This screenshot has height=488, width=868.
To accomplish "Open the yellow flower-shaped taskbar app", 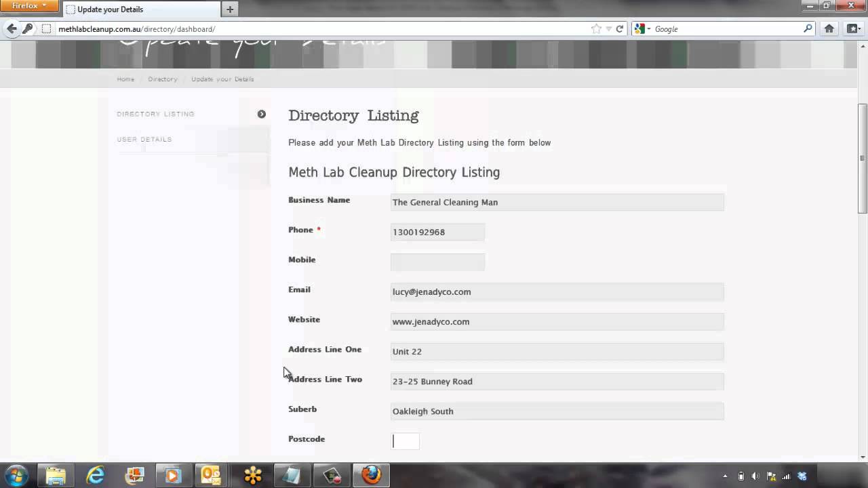I will coord(253,475).
